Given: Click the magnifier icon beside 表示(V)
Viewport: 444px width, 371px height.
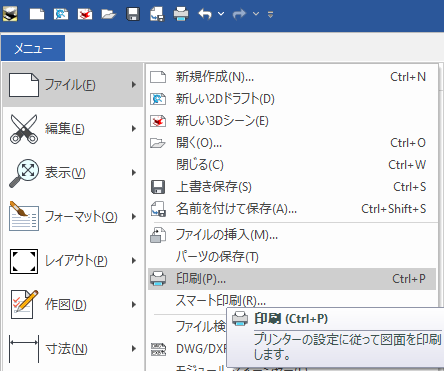Looking at the screenshot, I should [24, 173].
